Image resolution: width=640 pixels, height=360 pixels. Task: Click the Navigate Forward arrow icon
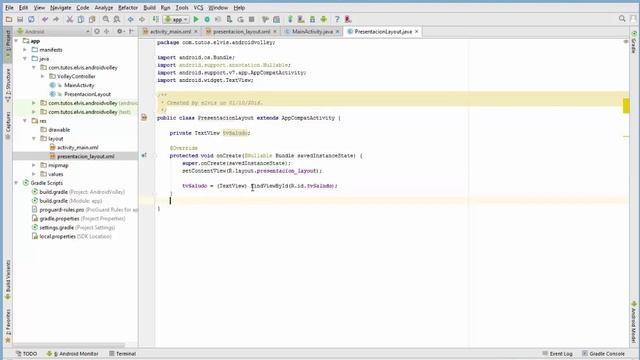click(142, 19)
